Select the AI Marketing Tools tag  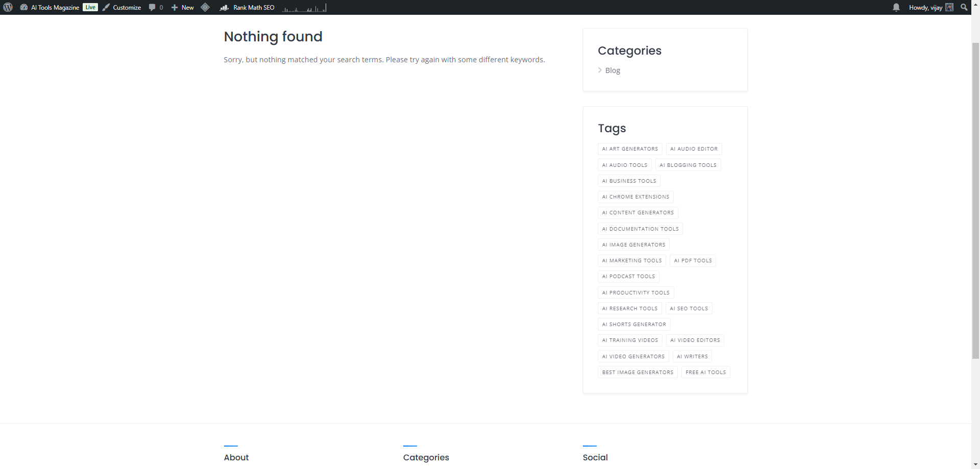point(632,260)
